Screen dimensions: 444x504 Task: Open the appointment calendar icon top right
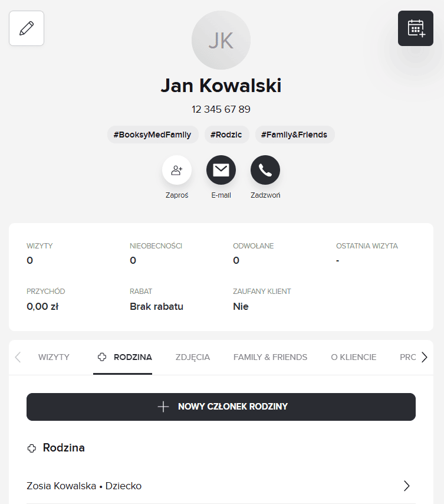tap(415, 28)
